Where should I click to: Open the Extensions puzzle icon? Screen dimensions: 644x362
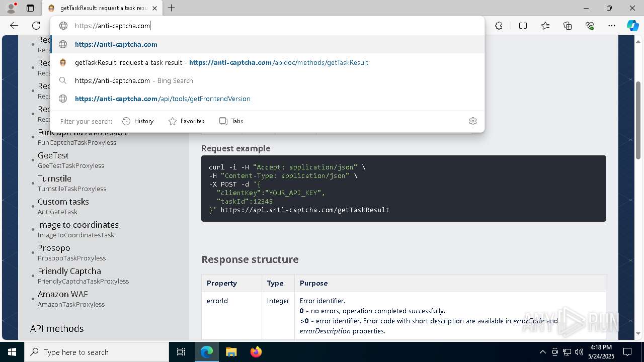(x=499, y=26)
